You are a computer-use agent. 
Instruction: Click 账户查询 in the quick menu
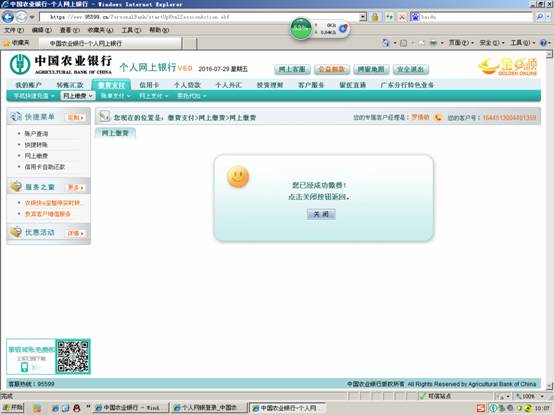(x=36, y=134)
